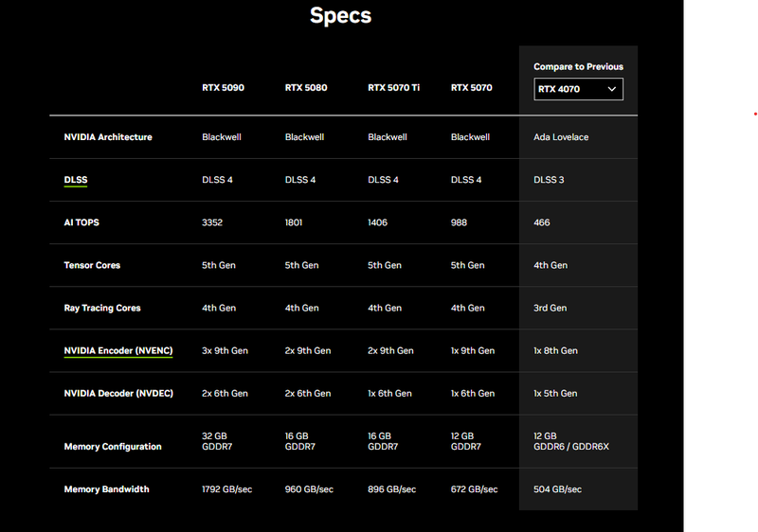Click the 1792 GB/sec bandwidth cell
Image resolution: width=758 pixels, height=532 pixels.
coord(227,489)
